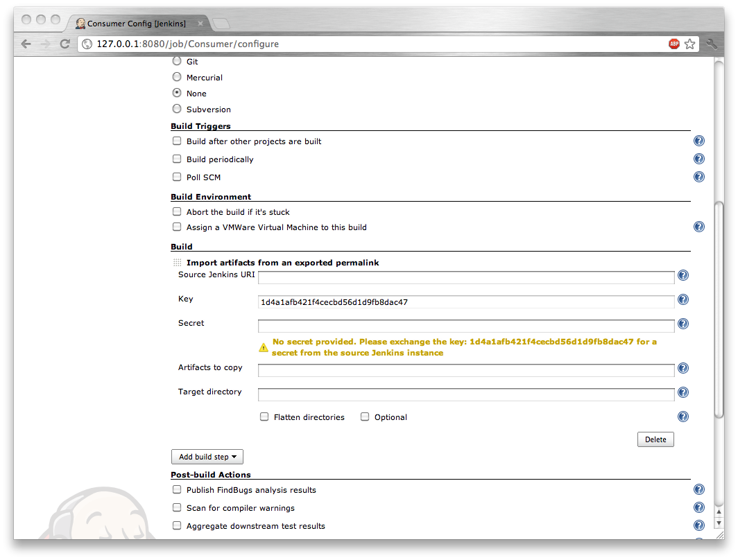Focus the Secret input field
The height and width of the screenshot is (560, 738).
[x=466, y=326]
